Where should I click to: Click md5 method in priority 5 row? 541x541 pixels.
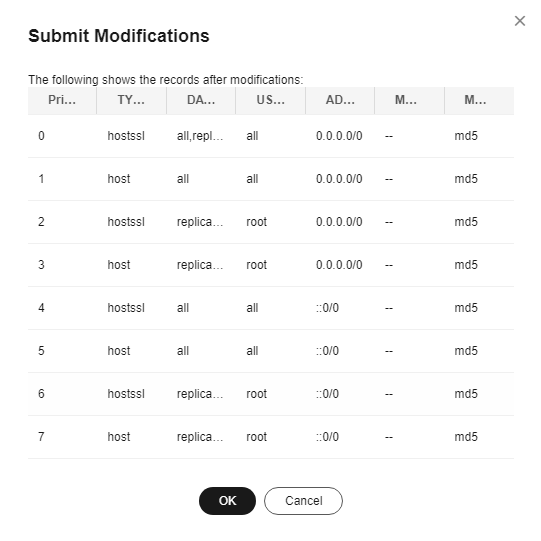click(466, 351)
